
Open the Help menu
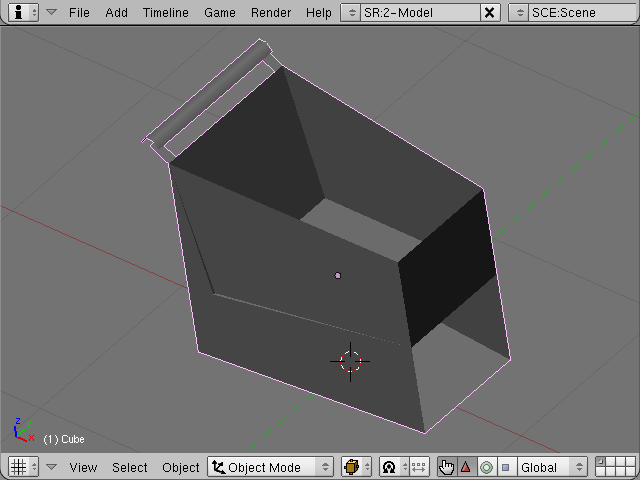(319, 13)
